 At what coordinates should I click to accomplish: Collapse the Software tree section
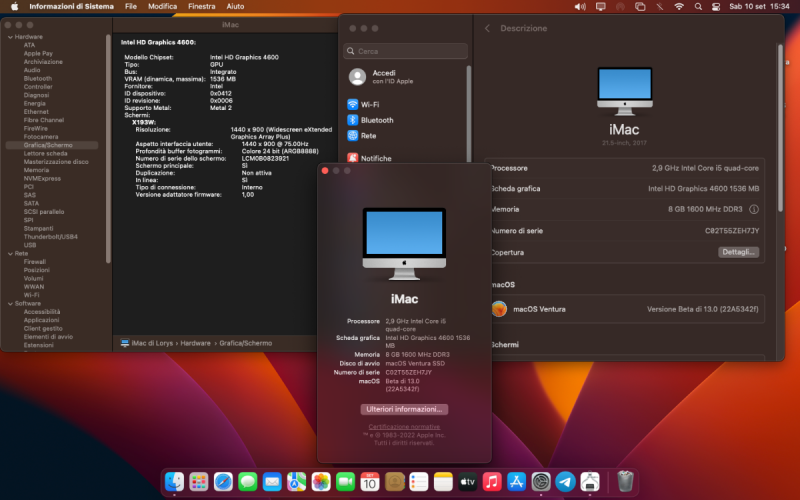point(9,303)
